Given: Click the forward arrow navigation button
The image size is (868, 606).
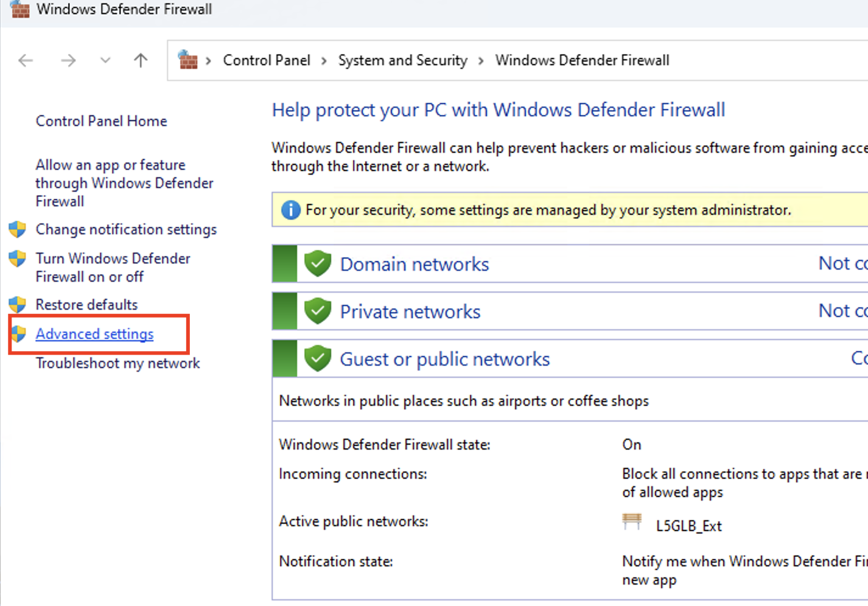Looking at the screenshot, I should click(68, 60).
